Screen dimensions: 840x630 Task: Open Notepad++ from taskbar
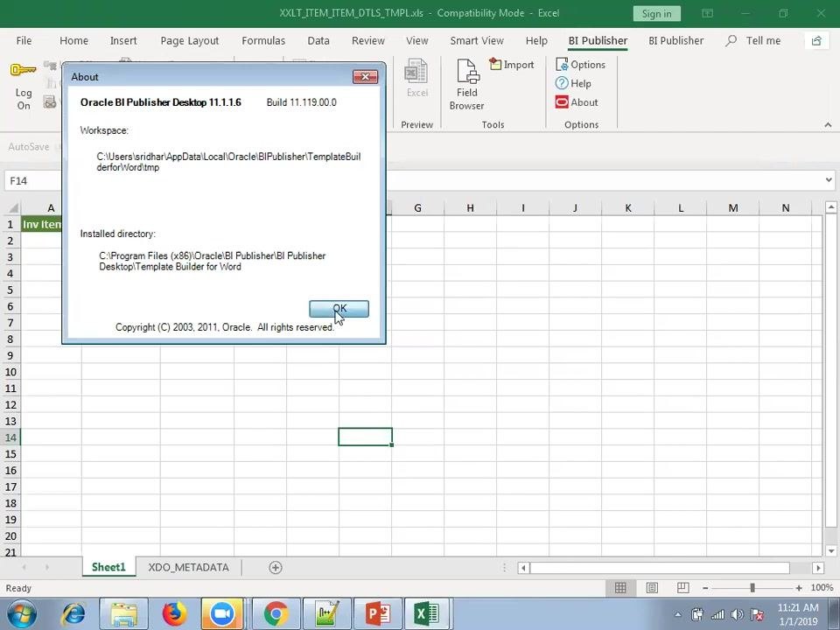pos(327,614)
